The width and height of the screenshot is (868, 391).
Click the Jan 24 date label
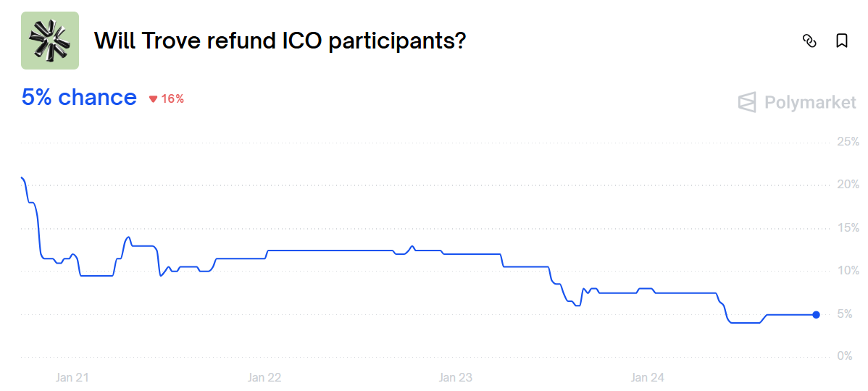coord(648,377)
